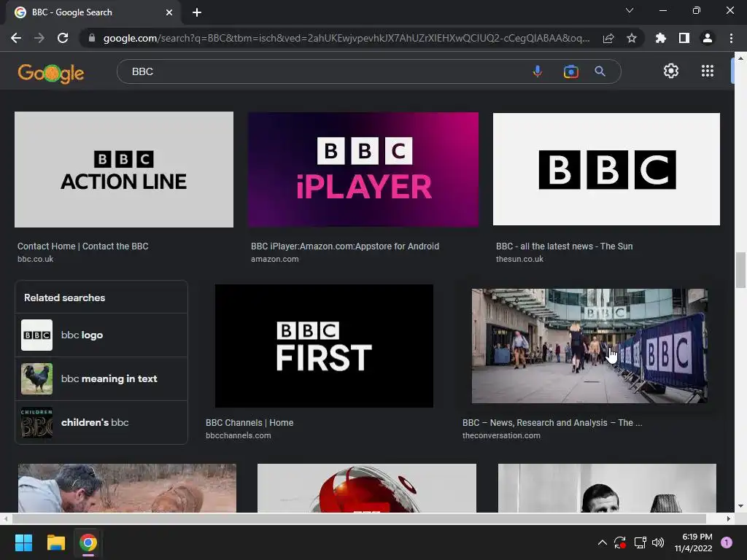
Task: Open the amazon.com source link
Action: tap(275, 259)
